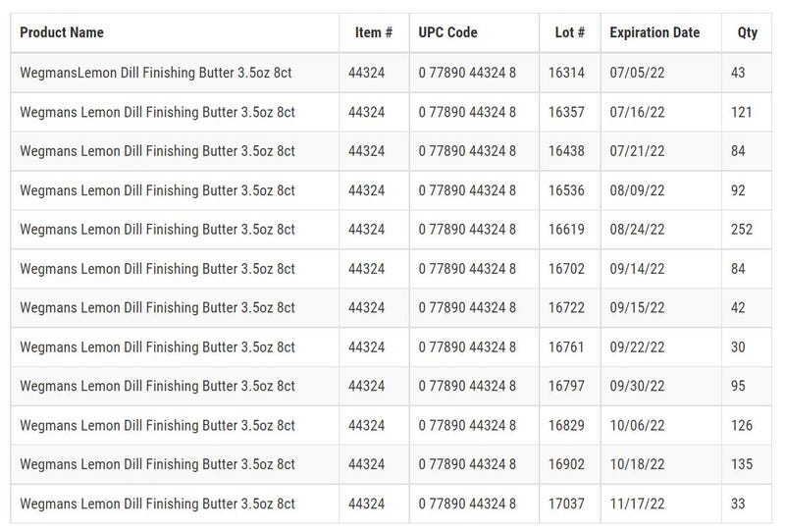
Task: Select the quantity 43 cell
Action: (x=738, y=73)
